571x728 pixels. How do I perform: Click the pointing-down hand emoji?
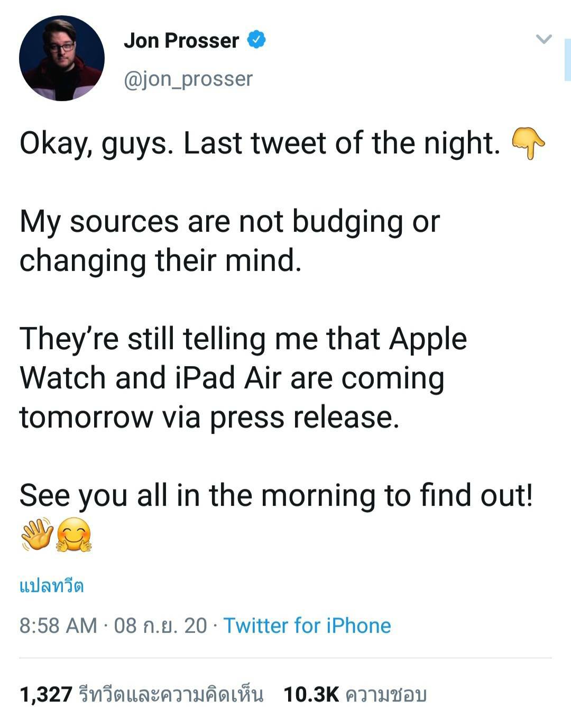click(x=528, y=144)
